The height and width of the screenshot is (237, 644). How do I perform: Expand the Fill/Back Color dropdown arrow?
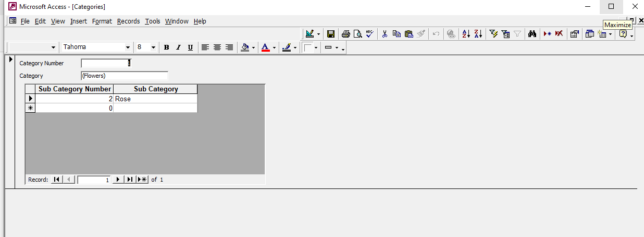pyautogui.click(x=253, y=47)
